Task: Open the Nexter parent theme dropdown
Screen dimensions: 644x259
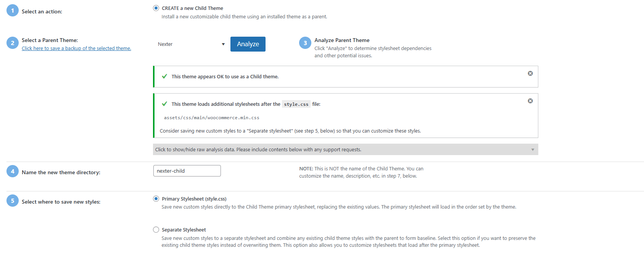Action: point(190,44)
